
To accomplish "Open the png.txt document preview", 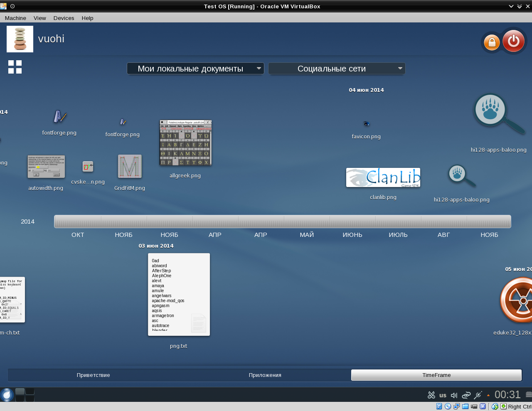I will 179,294.
